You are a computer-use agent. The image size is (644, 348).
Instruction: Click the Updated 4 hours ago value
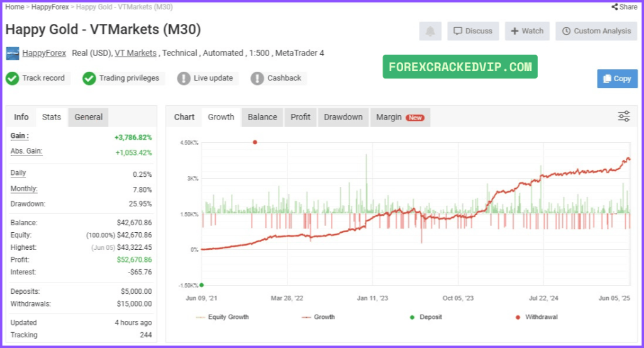coord(133,323)
